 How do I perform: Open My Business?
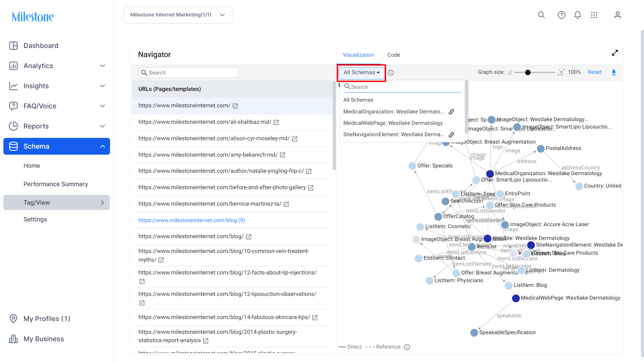pos(44,339)
